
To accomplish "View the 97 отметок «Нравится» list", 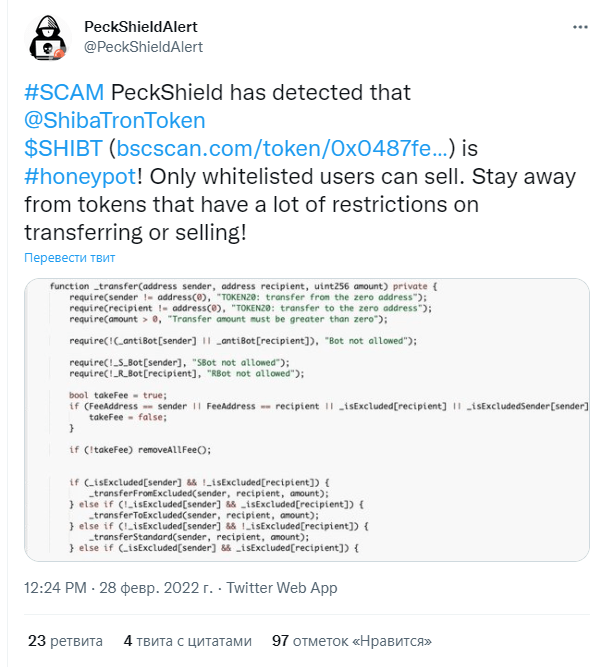I will pos(352,641).
